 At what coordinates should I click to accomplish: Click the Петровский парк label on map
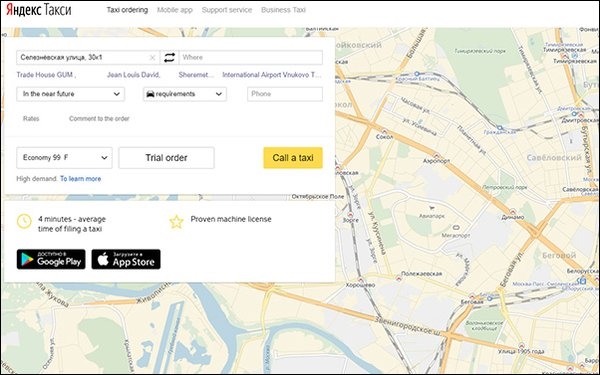505,188
